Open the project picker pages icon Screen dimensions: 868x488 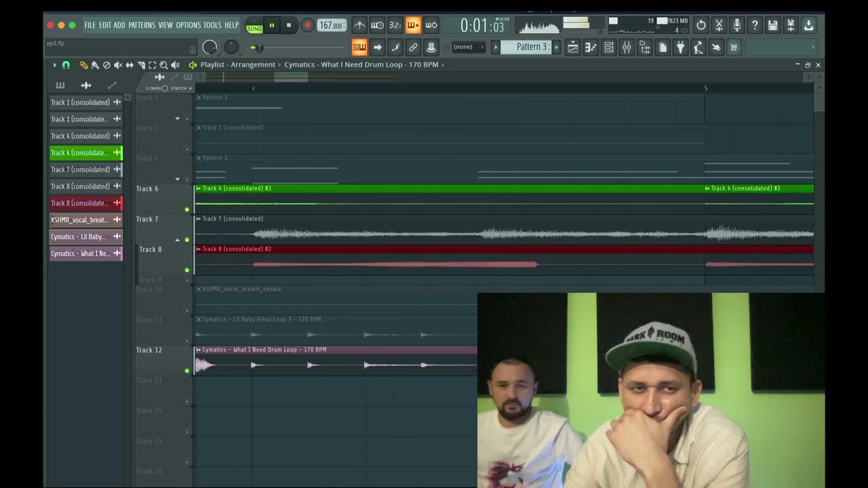coord(663,47)
